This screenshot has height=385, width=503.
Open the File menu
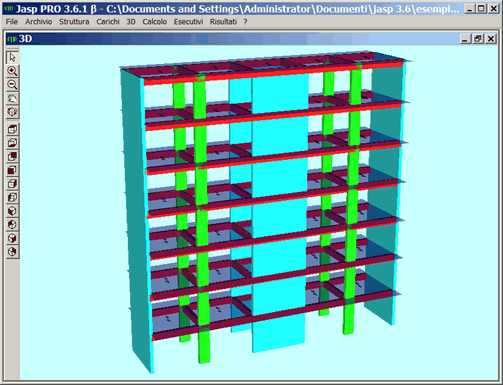coord(12,22)
